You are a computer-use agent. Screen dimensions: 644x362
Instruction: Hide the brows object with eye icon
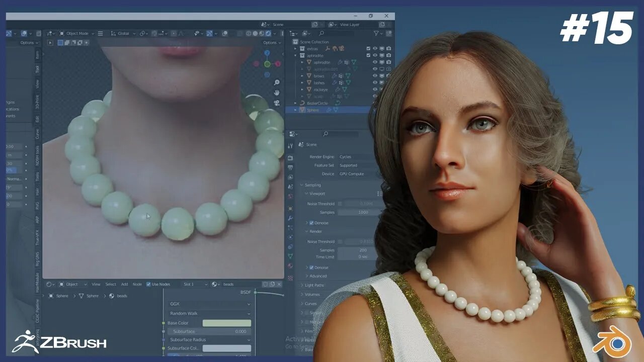[375, 76]
